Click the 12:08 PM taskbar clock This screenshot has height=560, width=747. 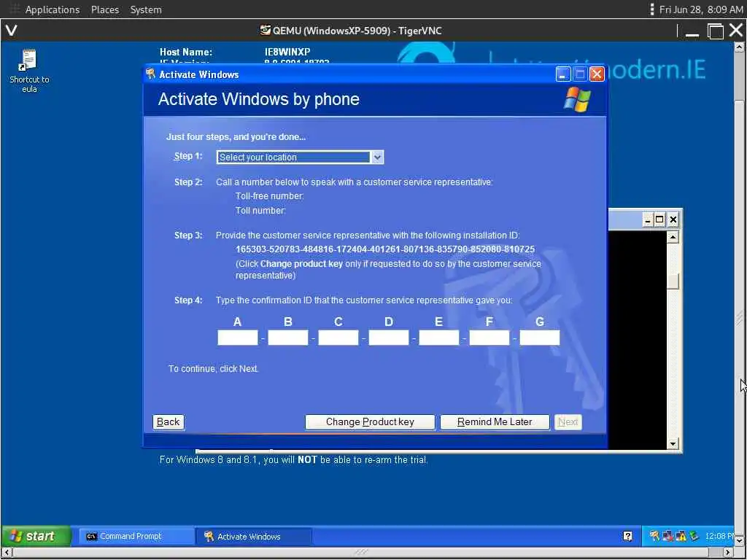[x=719, y=536]
